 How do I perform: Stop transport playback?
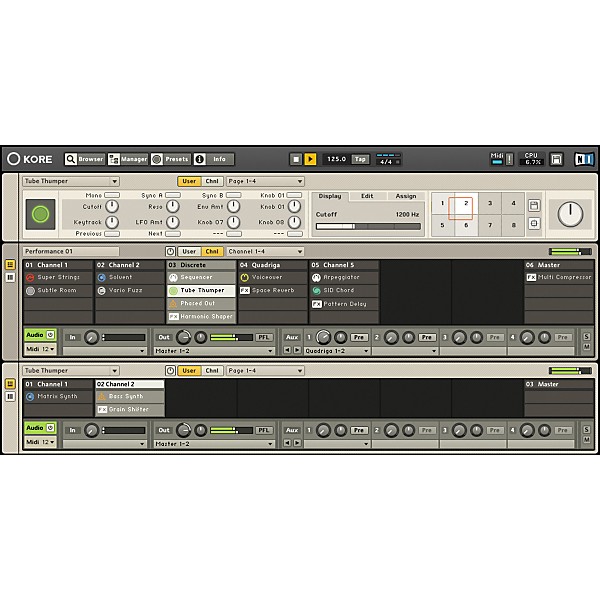click(296, 159)
